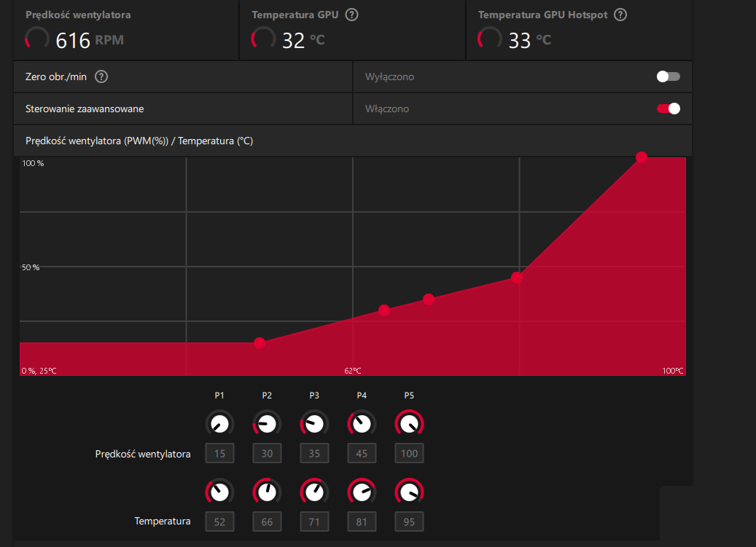Click the P2 temperature dial
This screenshot has height=547, width=756.
coord(267,492)
